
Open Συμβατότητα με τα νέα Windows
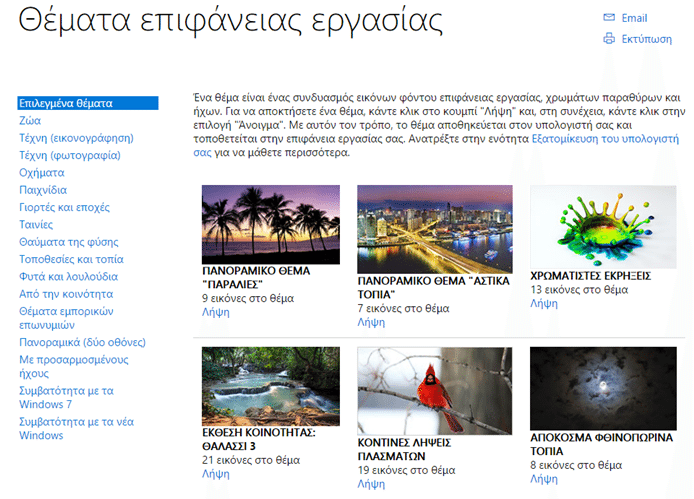76,428
